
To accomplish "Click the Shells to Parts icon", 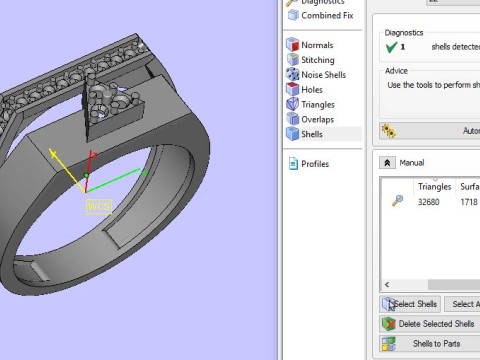I will tap(389, 344).
